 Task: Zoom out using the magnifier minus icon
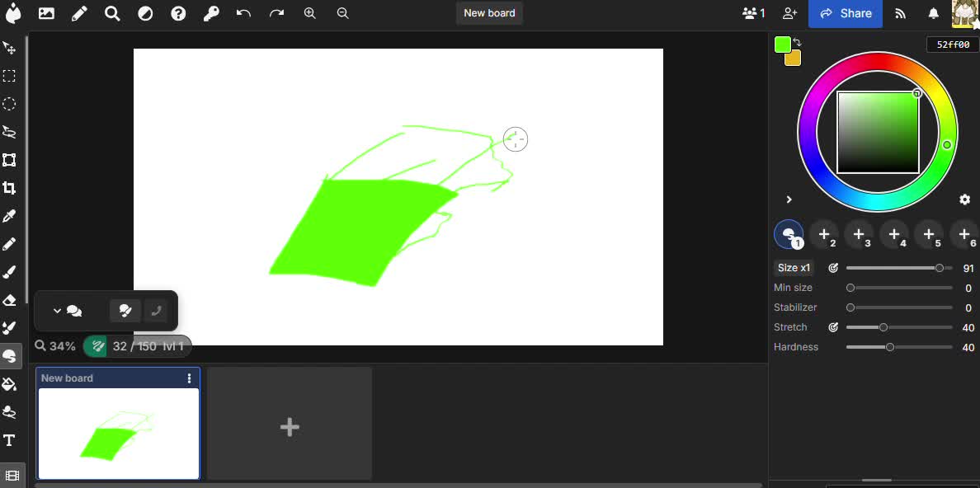(x=342, y=13)
